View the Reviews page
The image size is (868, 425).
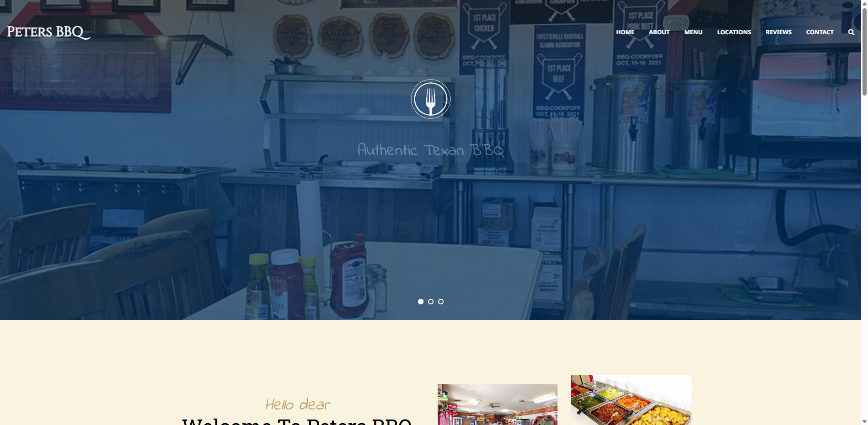(778, 32)
